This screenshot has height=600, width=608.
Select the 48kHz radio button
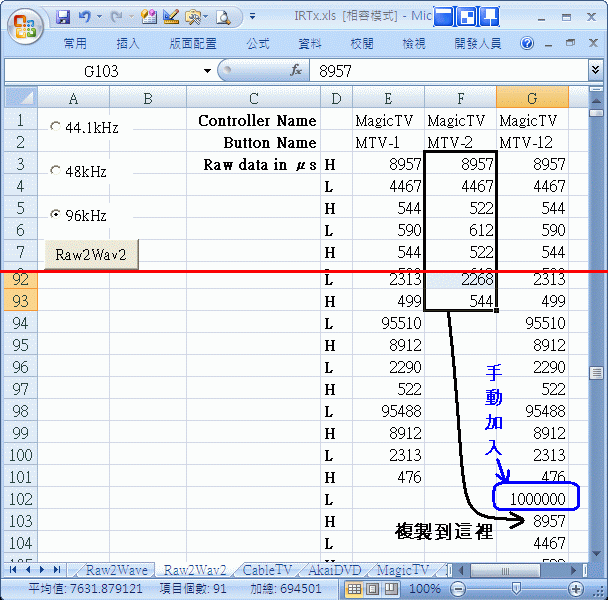pyautogui.click(x=55, y=170)
